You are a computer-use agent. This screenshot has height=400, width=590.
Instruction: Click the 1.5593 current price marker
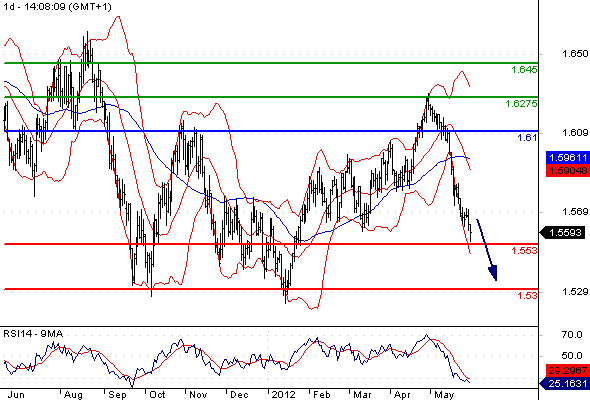[563, 233]
